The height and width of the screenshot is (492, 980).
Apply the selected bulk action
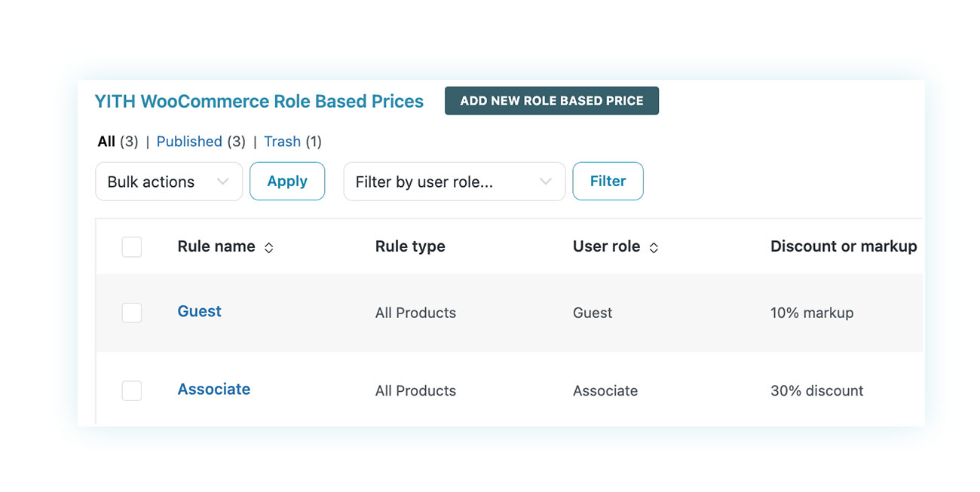tap(287, 181)
